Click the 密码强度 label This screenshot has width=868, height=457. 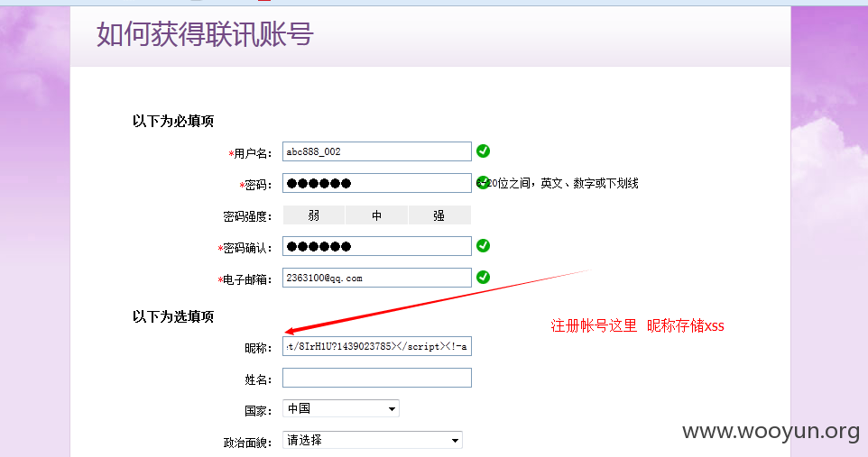pos(247,216)
